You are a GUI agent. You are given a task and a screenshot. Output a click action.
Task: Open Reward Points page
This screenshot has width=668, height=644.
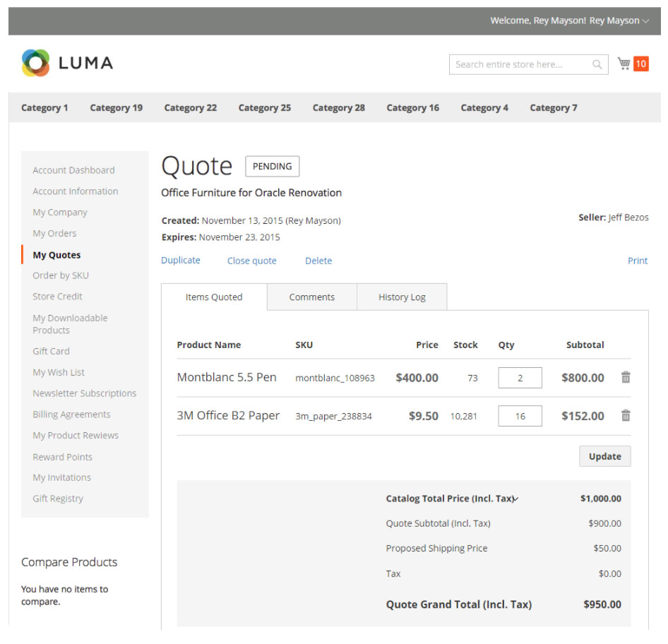(63, 457)
